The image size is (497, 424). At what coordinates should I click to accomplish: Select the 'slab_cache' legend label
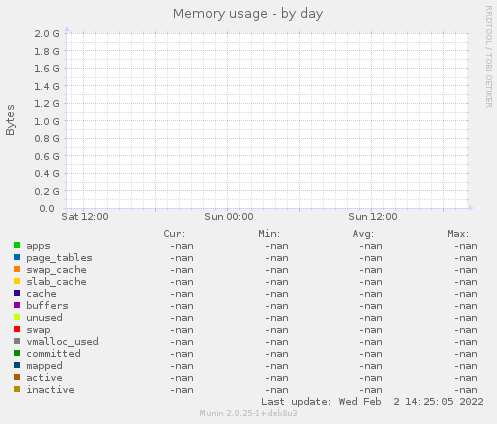(x=56, y=282)
